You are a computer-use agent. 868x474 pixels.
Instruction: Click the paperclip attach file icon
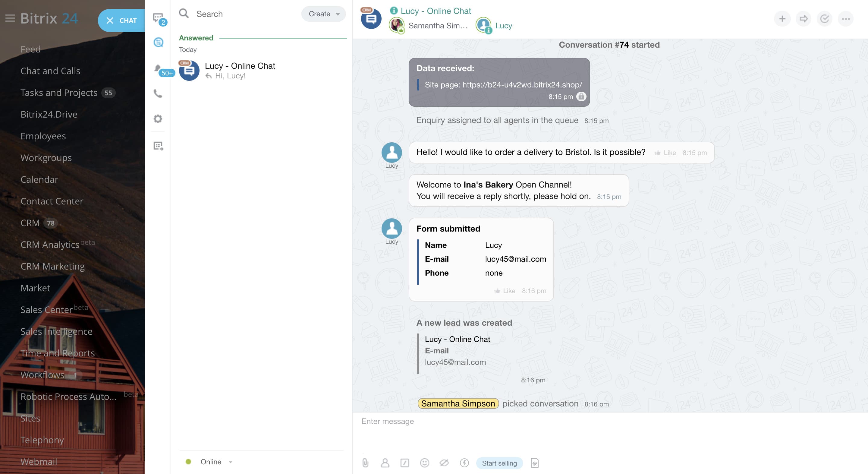click(x=365, y=463)
